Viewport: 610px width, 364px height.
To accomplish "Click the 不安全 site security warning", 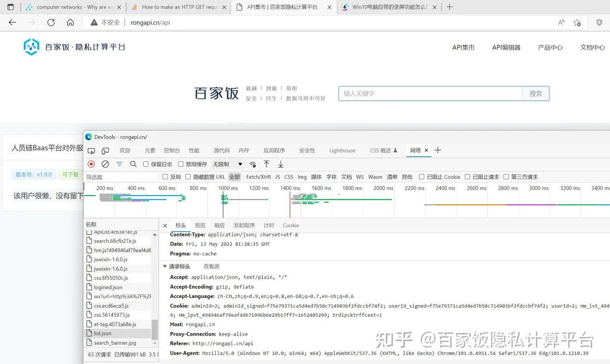I will point(105,22).
